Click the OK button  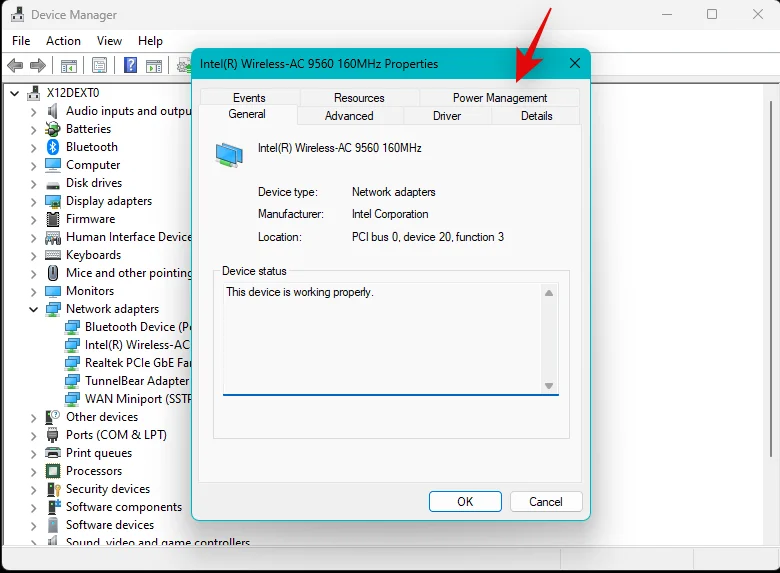coord(465,501)
